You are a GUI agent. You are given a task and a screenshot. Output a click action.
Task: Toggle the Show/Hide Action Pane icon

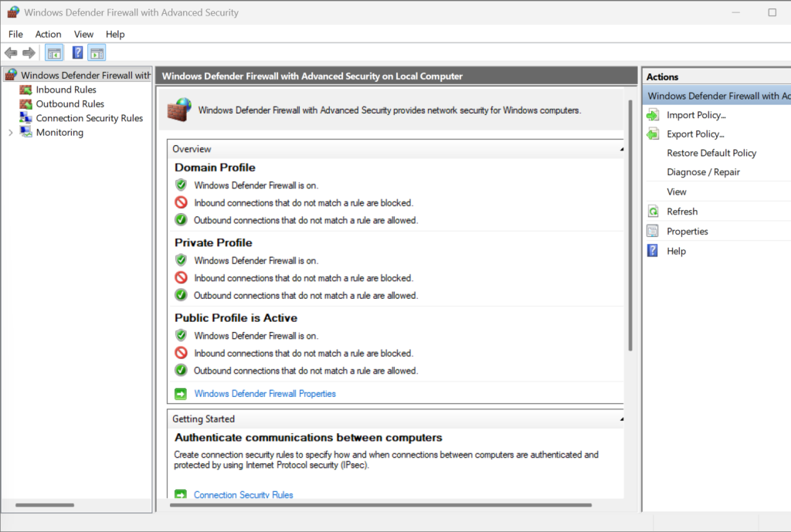coord(97,53)
